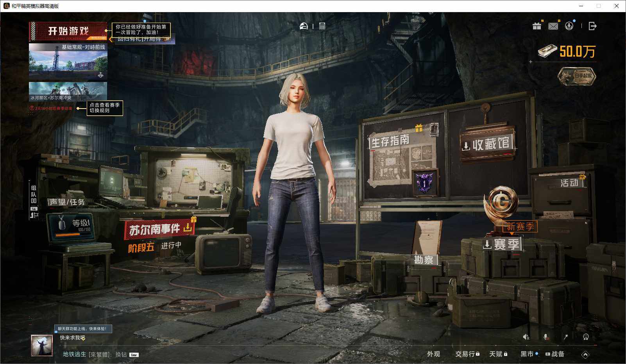Click the 3天16小时后赛季结束 season countdown text
The image size is (626, 364).
[53, 109]
